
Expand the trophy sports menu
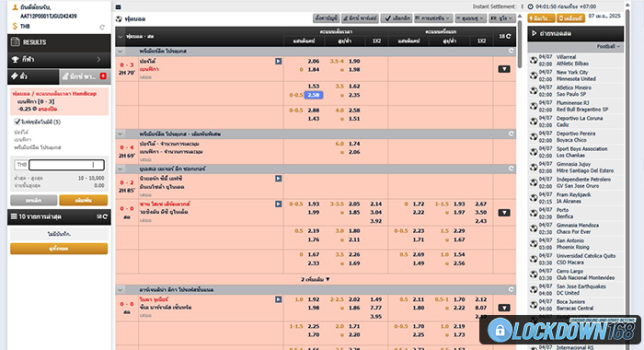(x=59, y=59)
